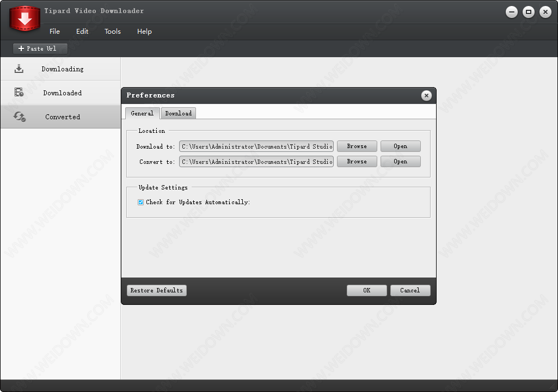Browse for the Convert to folder
The height and width of the screenshot is (392, 558).
(x=357, y=162)
